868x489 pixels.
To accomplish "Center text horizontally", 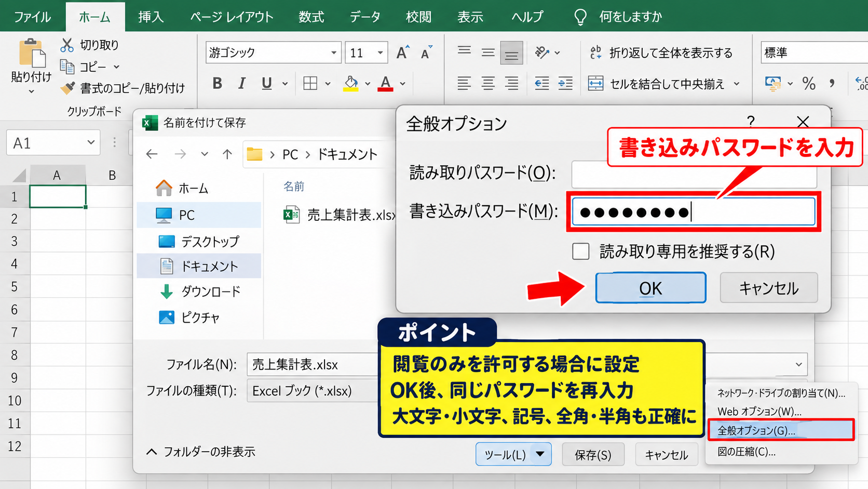I will pyautogui.click(x=488, y=83).
